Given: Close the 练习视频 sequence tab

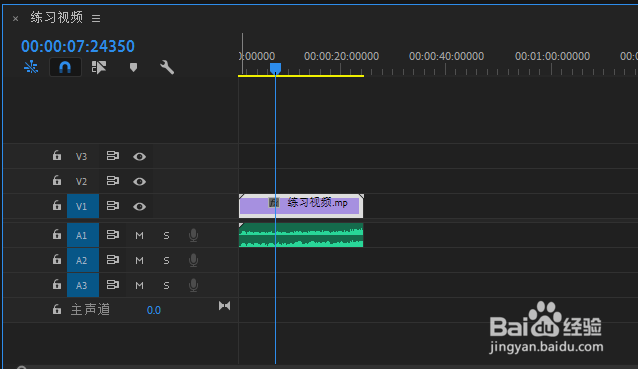Looking at the screenshot, I should [x=15, y=18].
